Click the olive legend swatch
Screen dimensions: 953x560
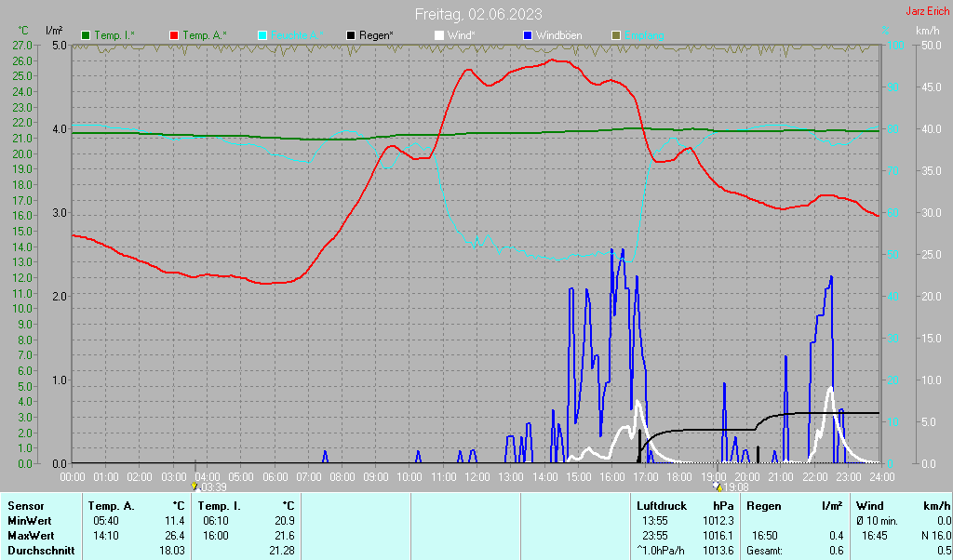615,35
